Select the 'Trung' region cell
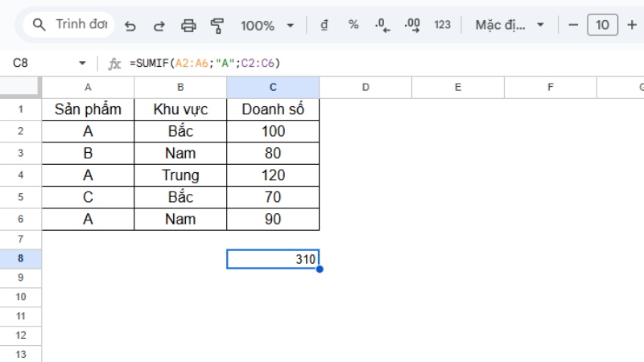Image resolution: width=644 pixels, height=362 pixels. 180,175
